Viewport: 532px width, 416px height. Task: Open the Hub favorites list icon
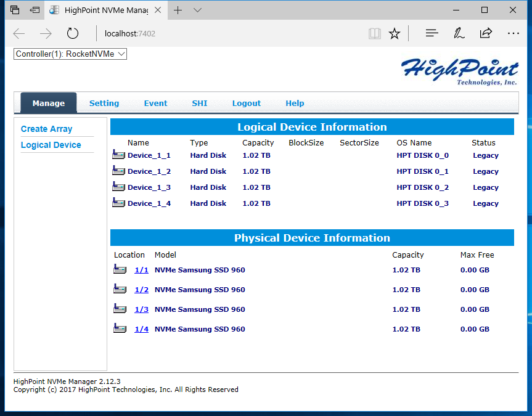(x=432, y=33)
